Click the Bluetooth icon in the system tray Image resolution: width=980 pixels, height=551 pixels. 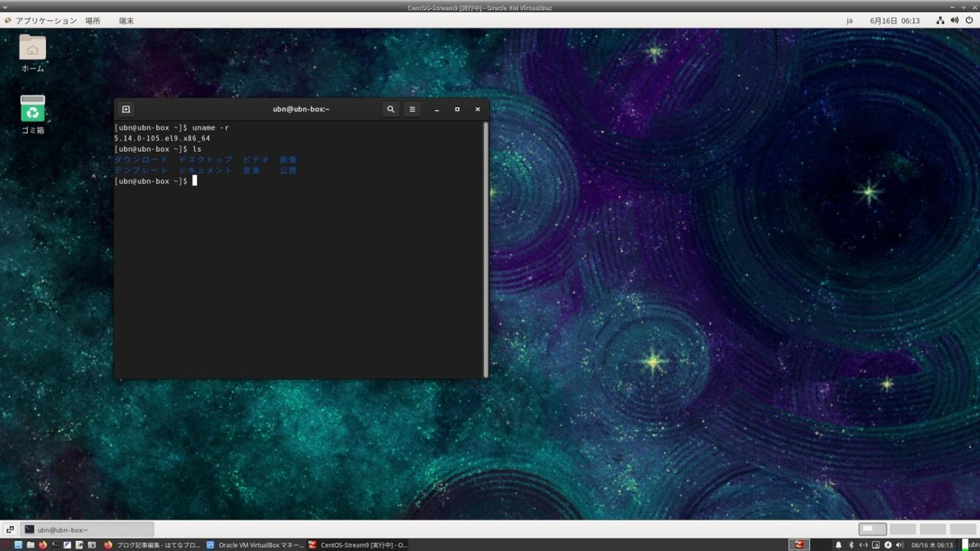click(x=851, y=544)
